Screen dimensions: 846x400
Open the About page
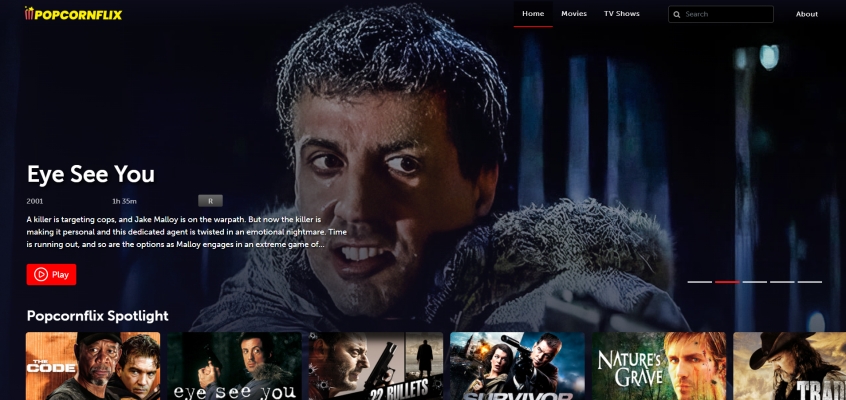[807, 15]
